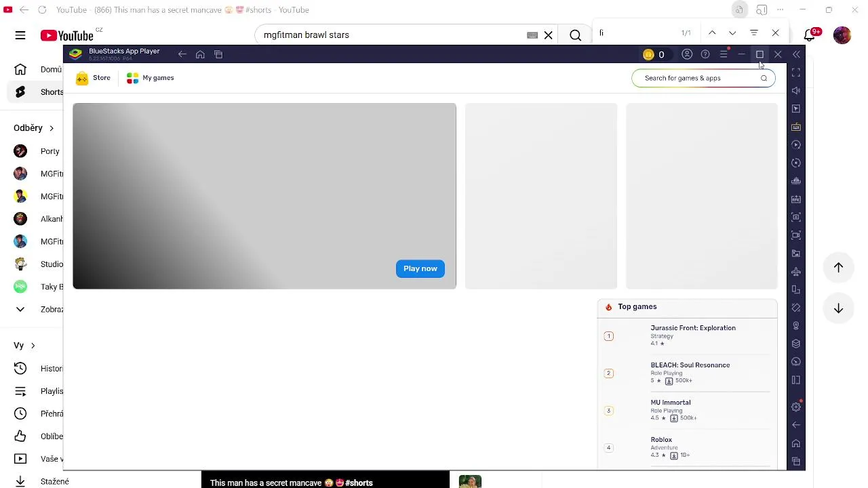The width and height of the screenshot is (868, 488).
Task: Click the YouTube search magnifier button
Action: tap(575, 35)
